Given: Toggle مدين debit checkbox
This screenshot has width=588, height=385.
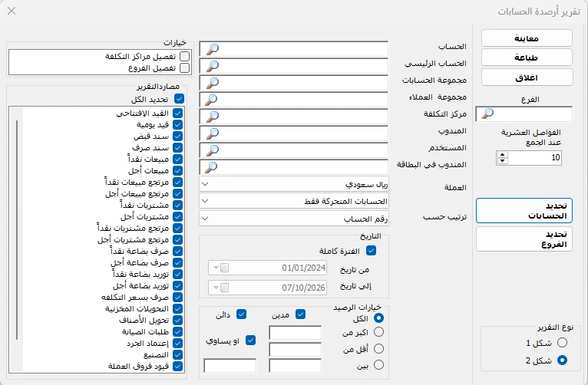Looking at the screenshot, I should click(300, 314).
